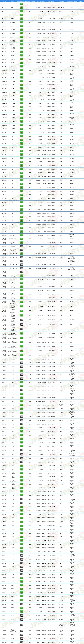Click the PB fuel icon in the Jaguar XE PT204 row

tap(22, 136)
